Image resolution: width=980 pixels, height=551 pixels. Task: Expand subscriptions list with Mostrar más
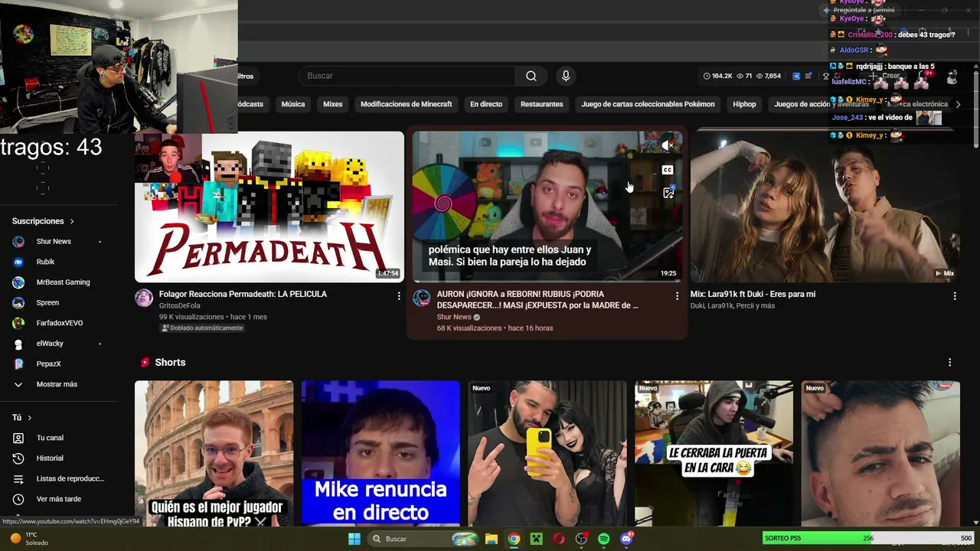tap(57, 384)
